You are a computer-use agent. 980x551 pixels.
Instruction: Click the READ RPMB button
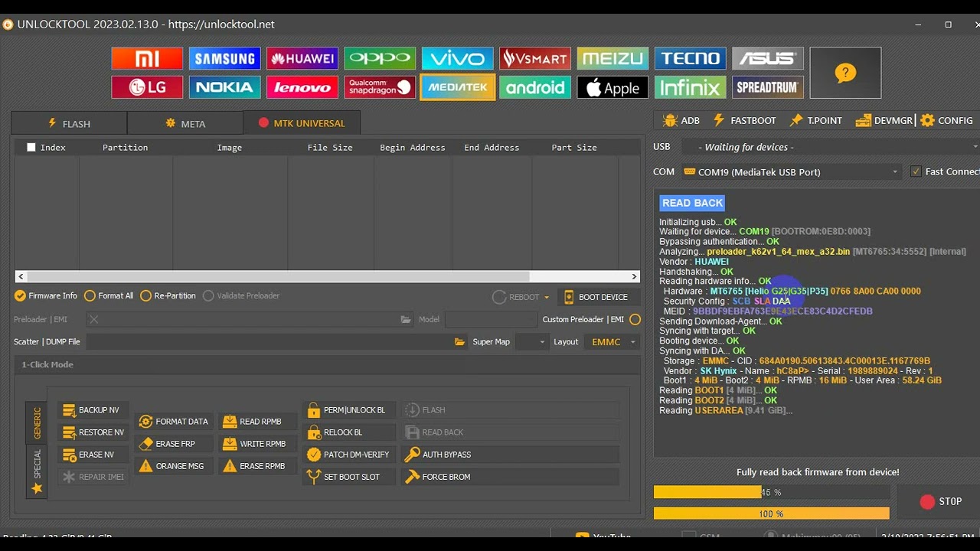click(x=257, y=422)
